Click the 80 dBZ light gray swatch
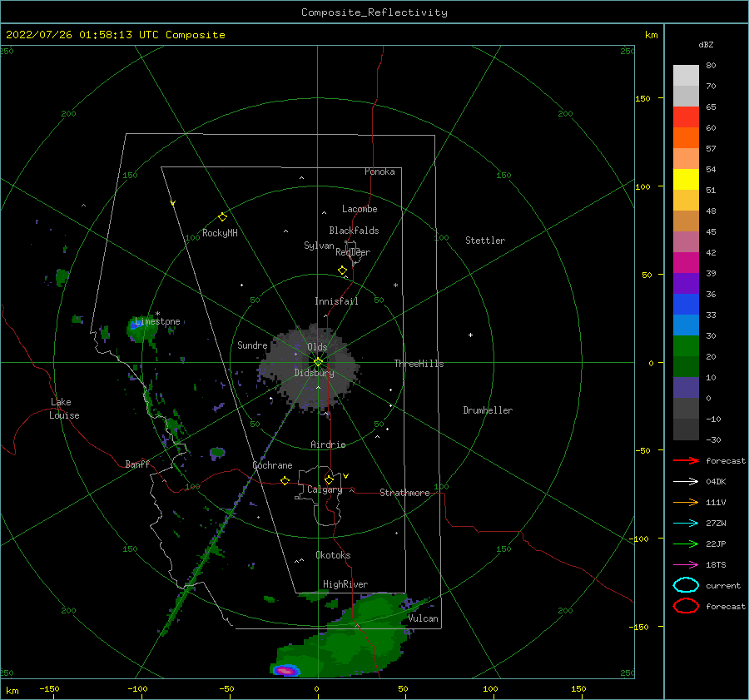The image size is (749, 700). [x=686, y=75]
